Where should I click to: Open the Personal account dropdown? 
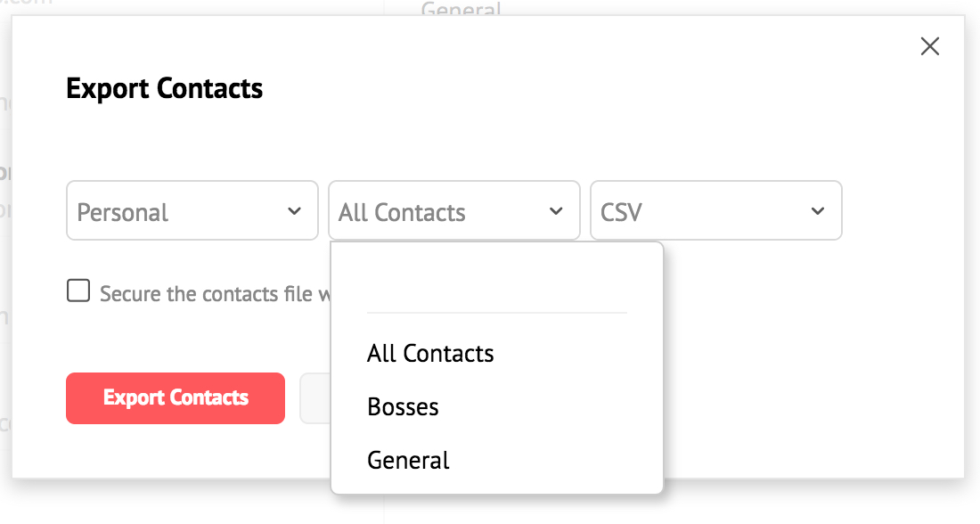192,211
